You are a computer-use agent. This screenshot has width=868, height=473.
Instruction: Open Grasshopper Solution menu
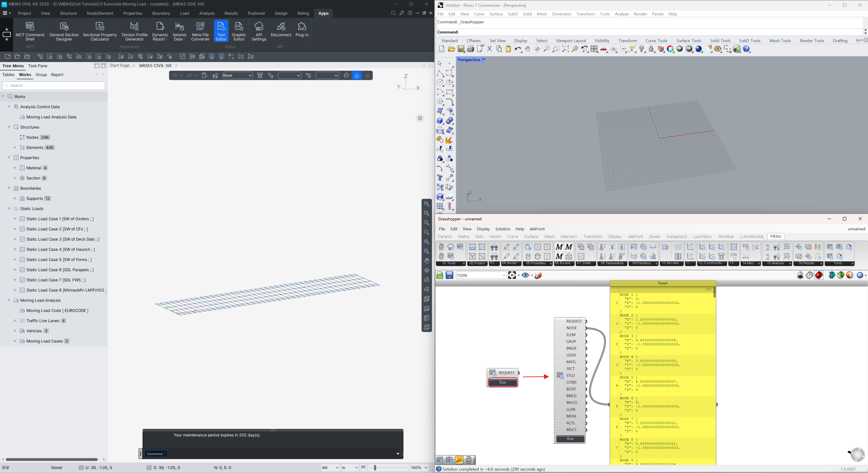[503, 229]
